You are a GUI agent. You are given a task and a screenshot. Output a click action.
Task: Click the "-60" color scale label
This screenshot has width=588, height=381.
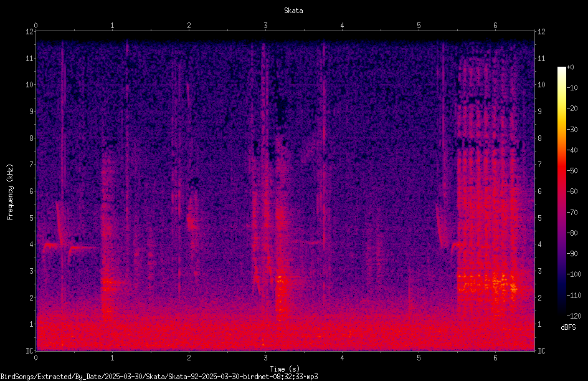(x=572, y=191)
